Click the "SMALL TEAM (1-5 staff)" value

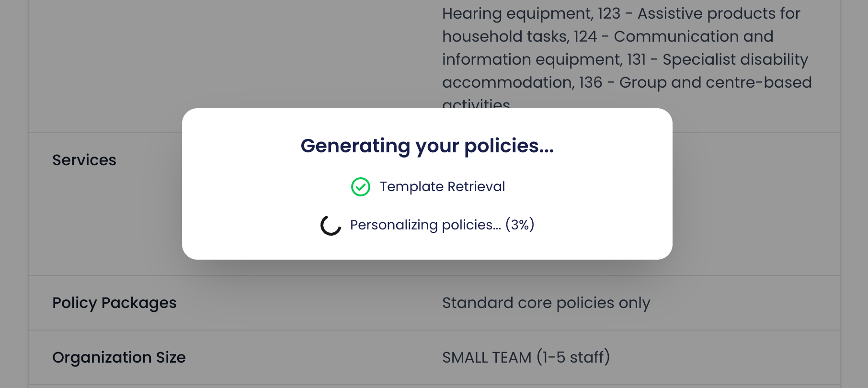point(526,357)
